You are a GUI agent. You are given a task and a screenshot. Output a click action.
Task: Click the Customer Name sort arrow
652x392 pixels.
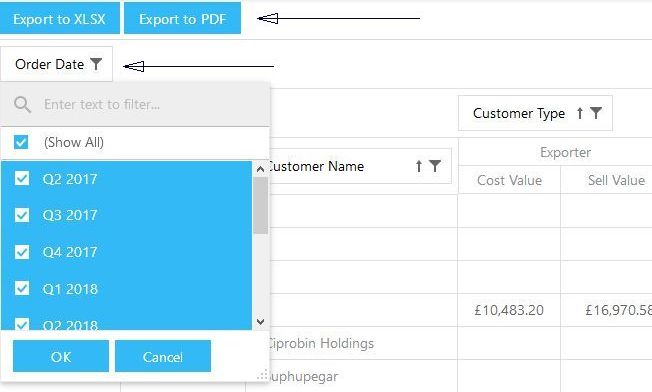click(x=419, y=166)
